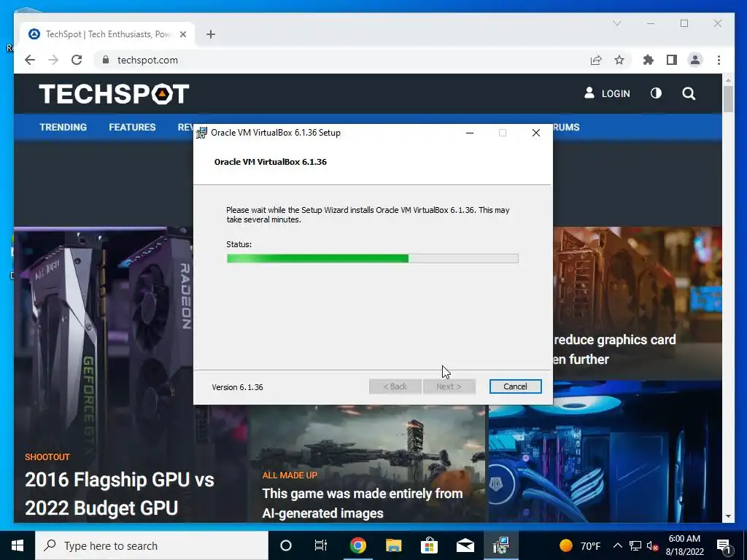Open Chrome tab search chevron
Image resolution: width=747 pixels, height=560 pixels.
coord(617,23)
